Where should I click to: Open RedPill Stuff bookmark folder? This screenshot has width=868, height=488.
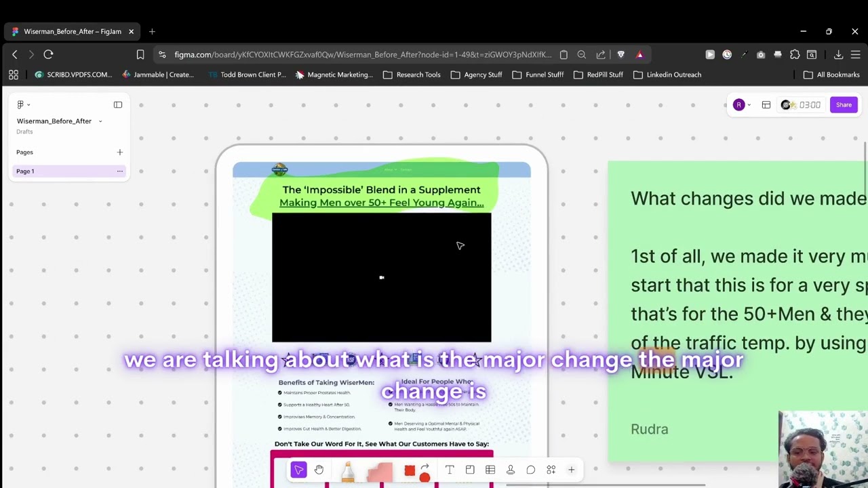599,75
